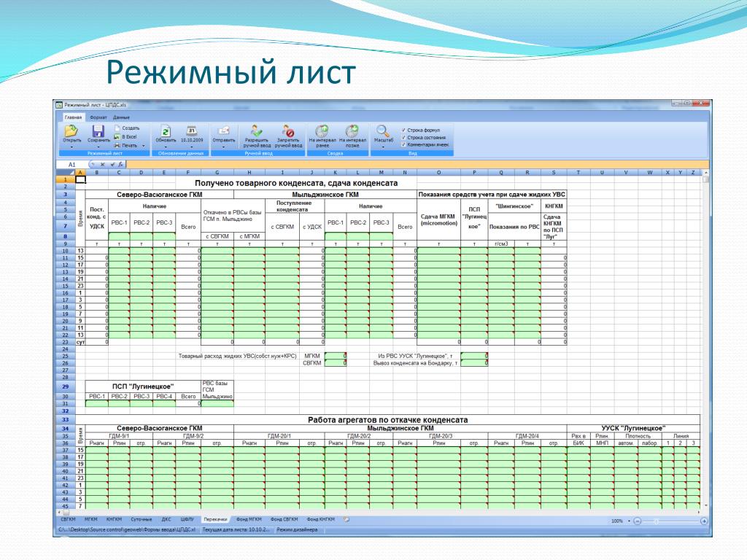Send with the Отправить icon

(x=224, y=131)
